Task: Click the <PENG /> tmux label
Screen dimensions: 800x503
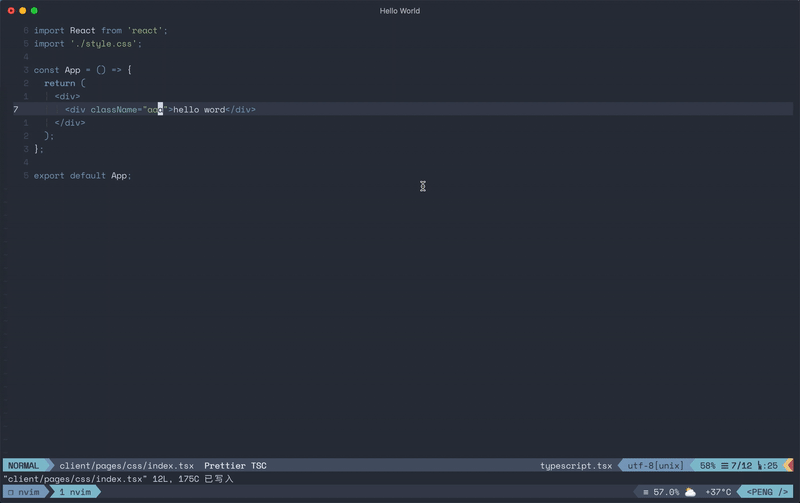Action: (767, 492)
